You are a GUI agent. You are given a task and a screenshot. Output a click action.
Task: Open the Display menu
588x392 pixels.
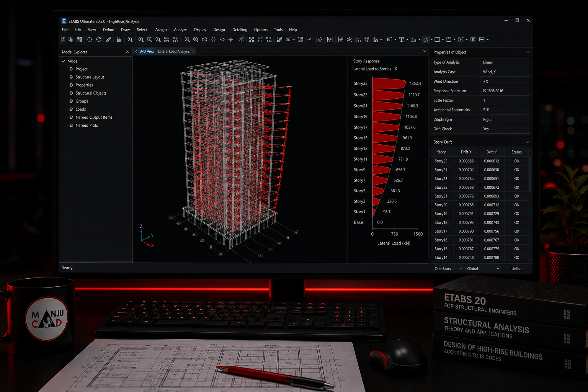200,29
